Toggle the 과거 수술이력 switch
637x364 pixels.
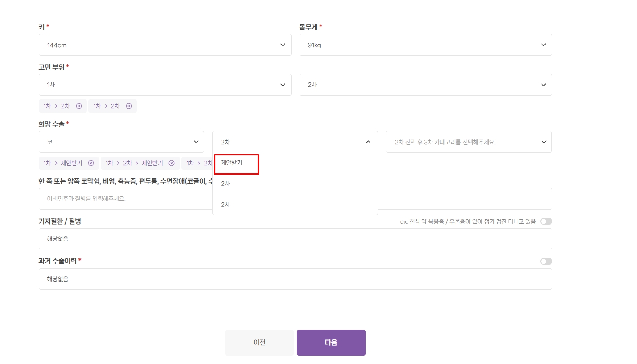(x=546, y=262)
